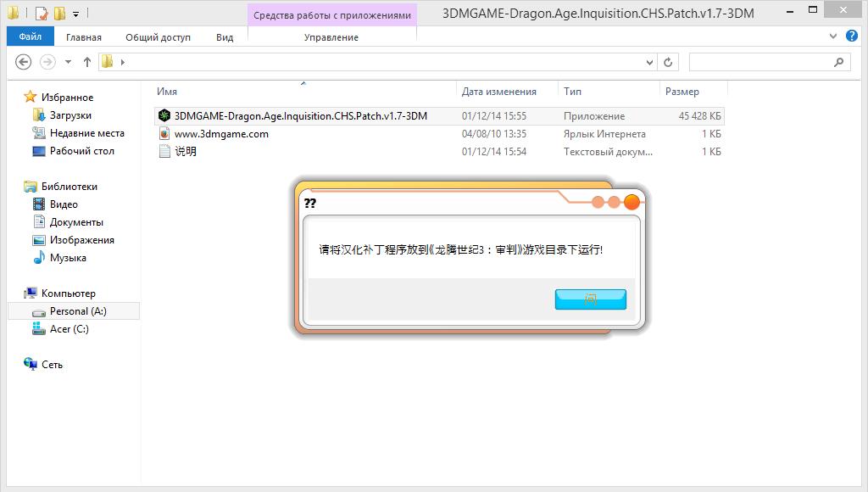The height and width of the screenshot is (492, 868).
Task: Open the Изображения library
Action: coord(82,240)
